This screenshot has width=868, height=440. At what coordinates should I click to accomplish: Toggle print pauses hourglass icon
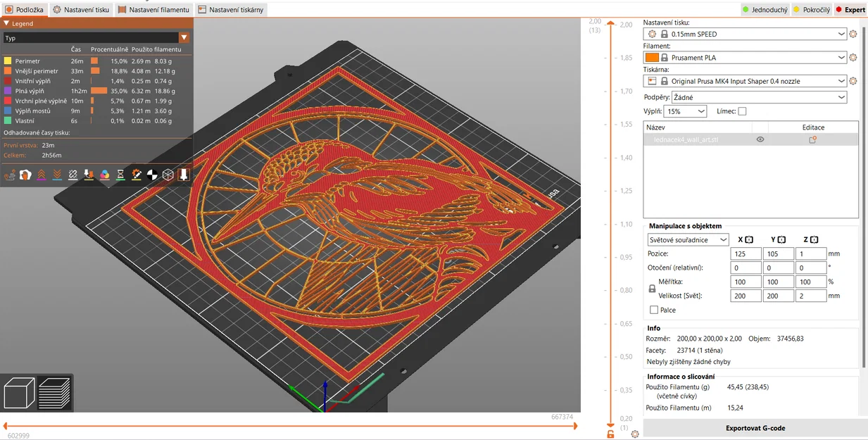120,174
